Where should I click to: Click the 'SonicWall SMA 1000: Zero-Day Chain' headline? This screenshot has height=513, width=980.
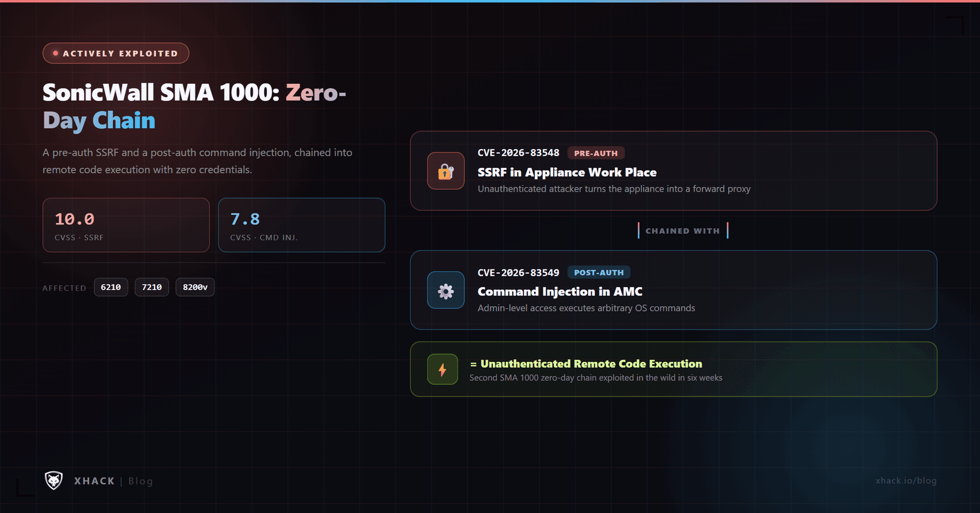(x=194, y=106)
